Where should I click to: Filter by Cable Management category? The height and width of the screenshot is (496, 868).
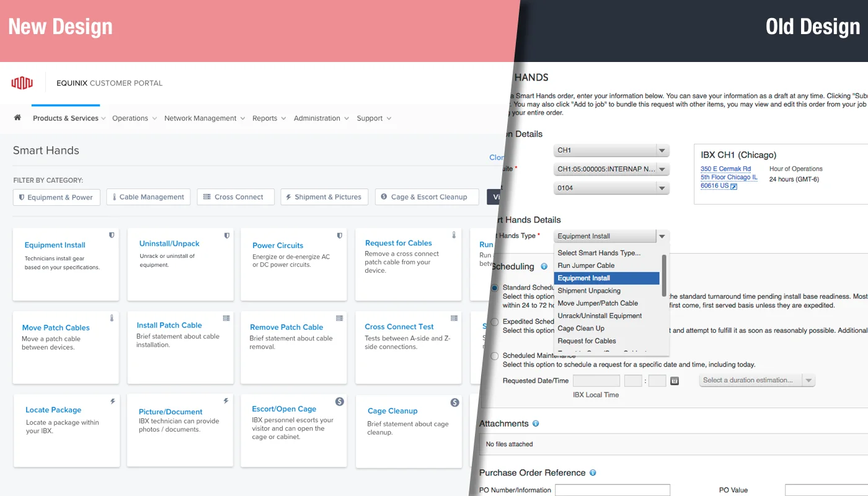point(149,197)
